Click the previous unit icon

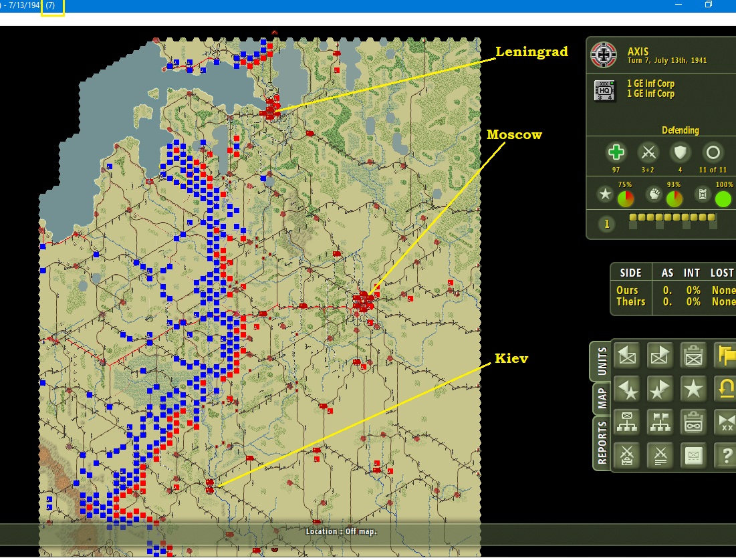point(627,356)
